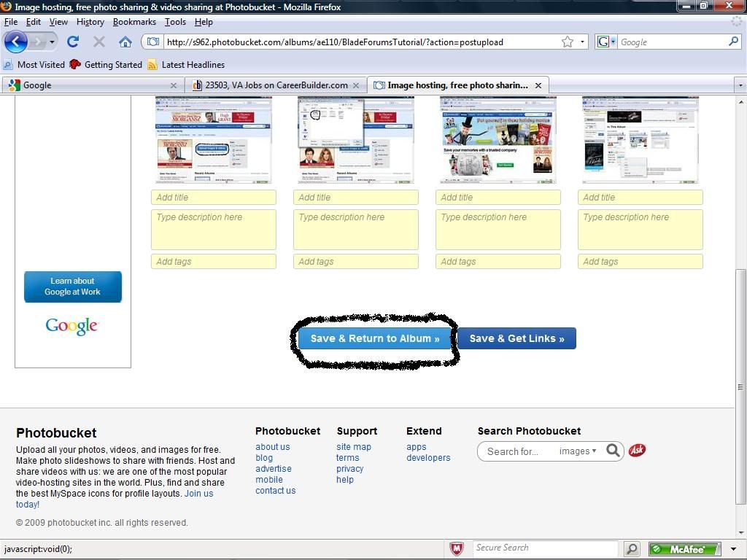Click Add tags field under fourth image

(640, 262)
